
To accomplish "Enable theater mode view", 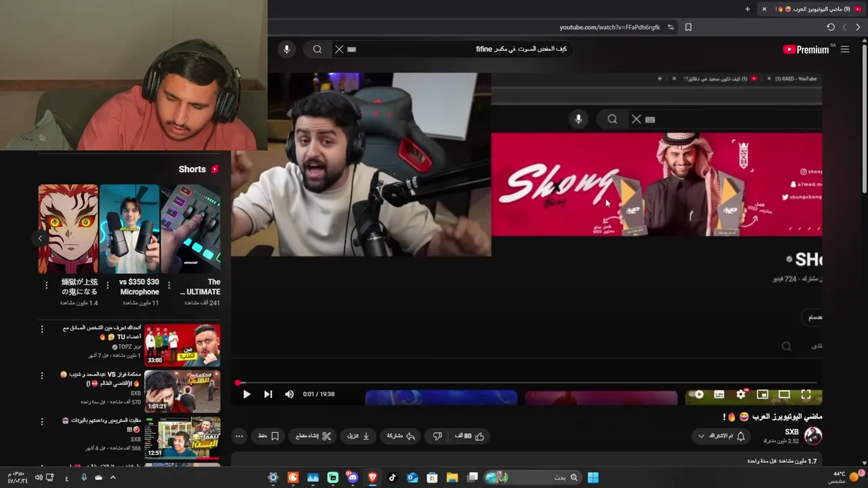I will (x=784, y=394).
